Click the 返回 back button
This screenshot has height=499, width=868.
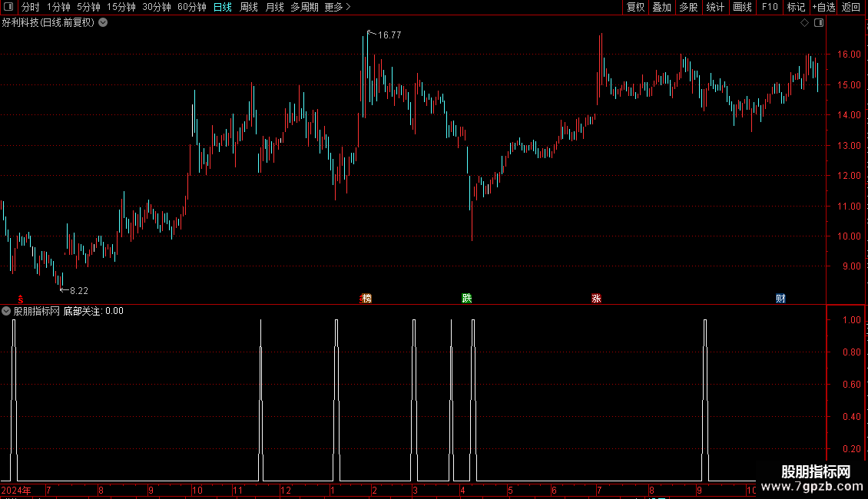point(851,7)
